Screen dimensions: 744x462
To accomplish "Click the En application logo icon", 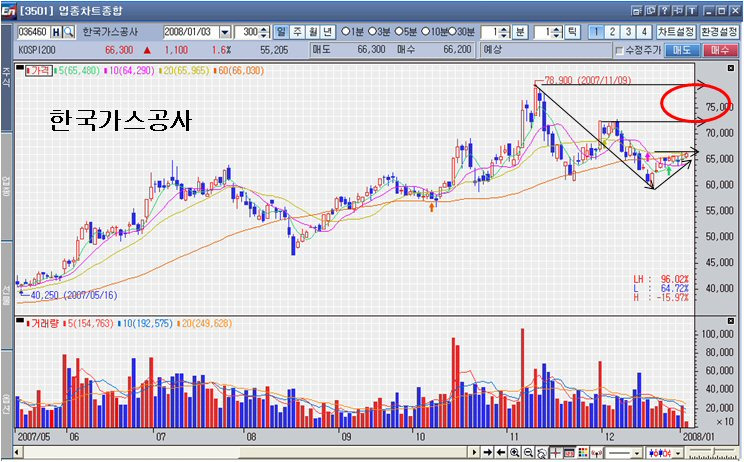I will [9, 10].
